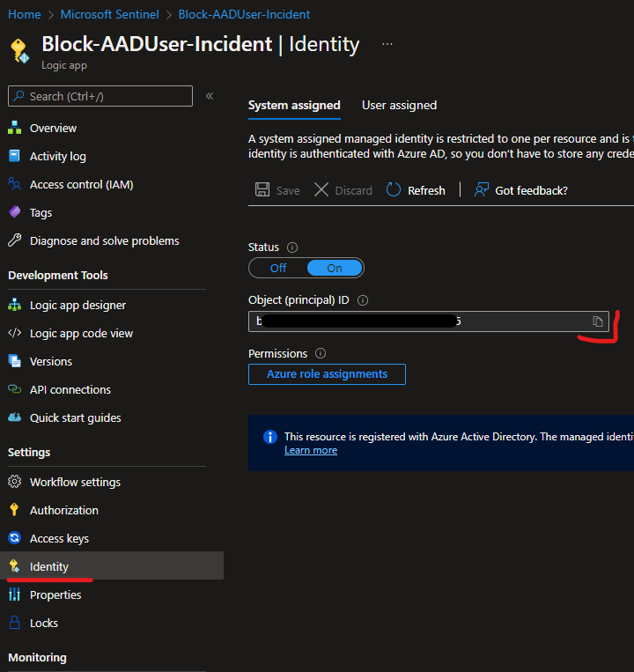This screenshot has width=634, height=672.
Task: Set Status toggle to On
Action: pos(335,269)
